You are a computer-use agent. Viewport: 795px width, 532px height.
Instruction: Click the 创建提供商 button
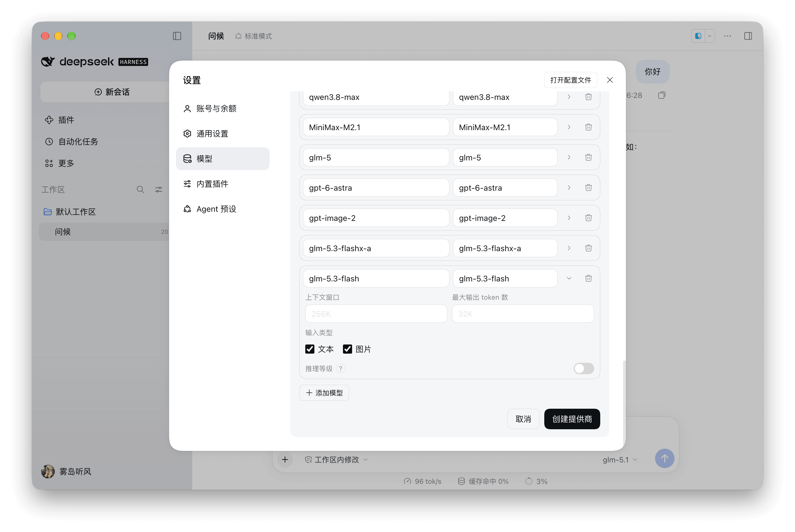click(x=572, y=419)
